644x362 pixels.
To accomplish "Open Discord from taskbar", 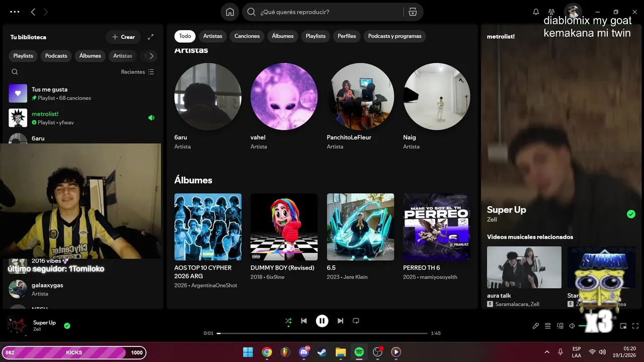I will [x=303, y=352].
